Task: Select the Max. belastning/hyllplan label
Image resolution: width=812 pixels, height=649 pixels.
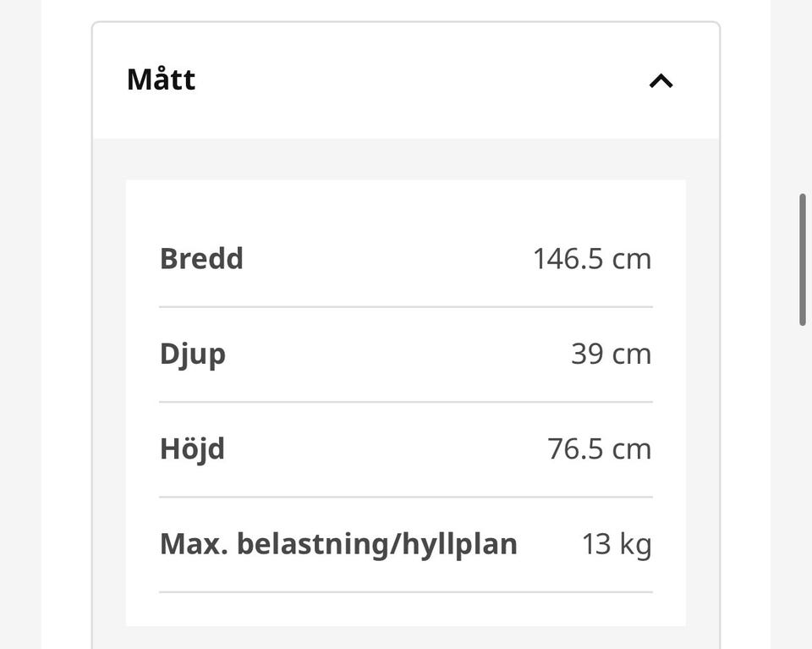Action: [x=338, y=544]
